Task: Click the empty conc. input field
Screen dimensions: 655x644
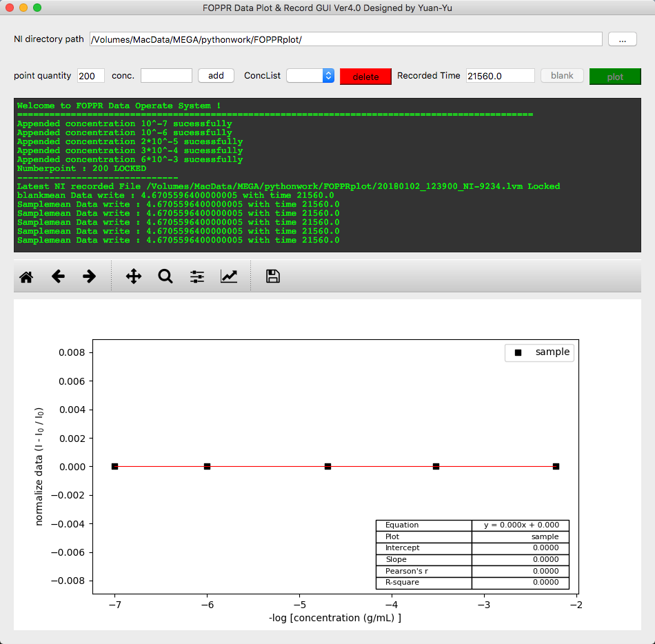Action: 165,76
